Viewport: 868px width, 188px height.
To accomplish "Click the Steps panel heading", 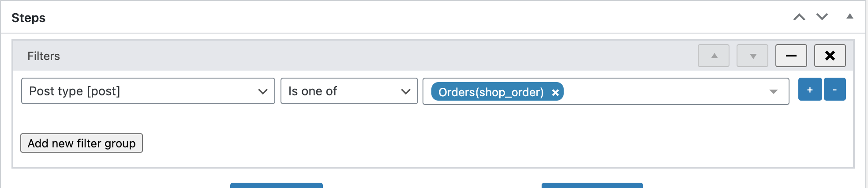I will click(x=29, y=18).
